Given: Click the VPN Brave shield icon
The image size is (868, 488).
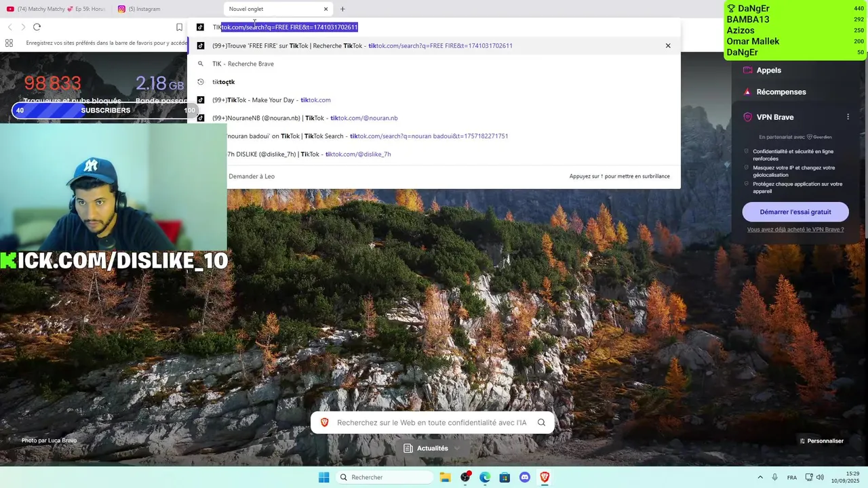Looking at the screenshot, I should [x=747, y=117].
